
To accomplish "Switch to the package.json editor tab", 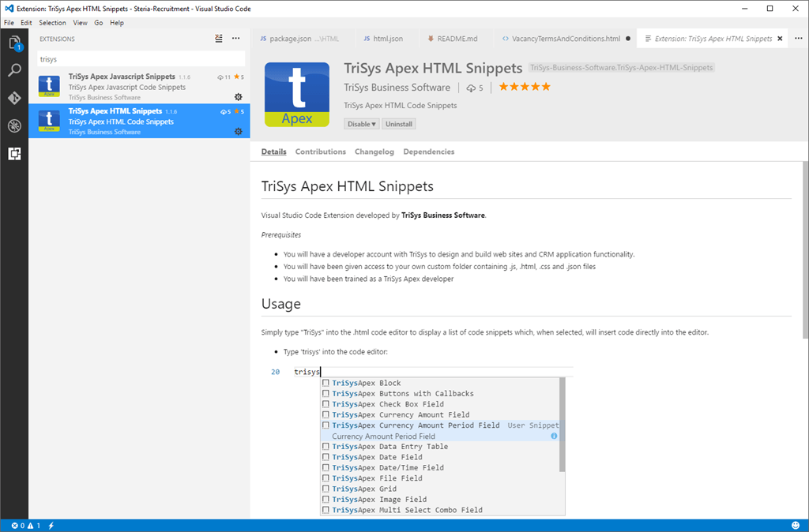I will [303, 39].
